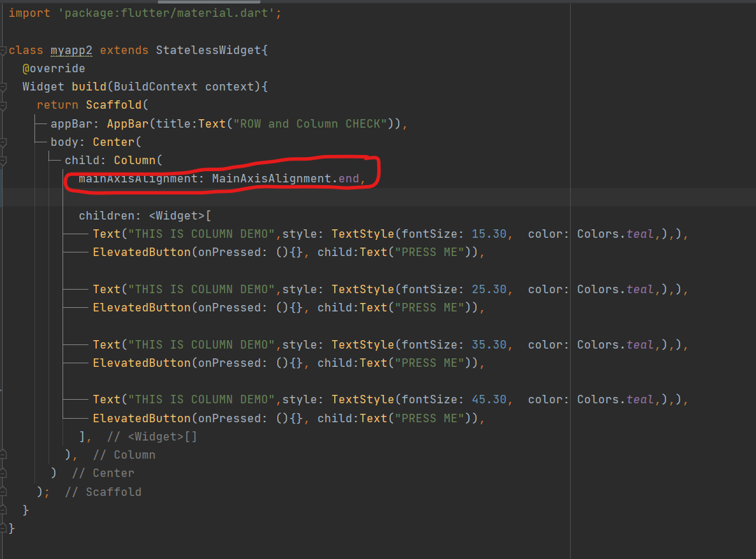The height and width of the screenshot is (559, 756).
Task: Click the last ElevatedButton above the // <Widget>[] comment
Action: point(142,419)
